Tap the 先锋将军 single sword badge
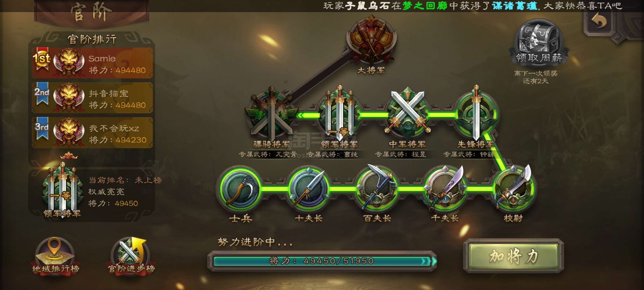 pyautogui.click(x=476, y=113)
